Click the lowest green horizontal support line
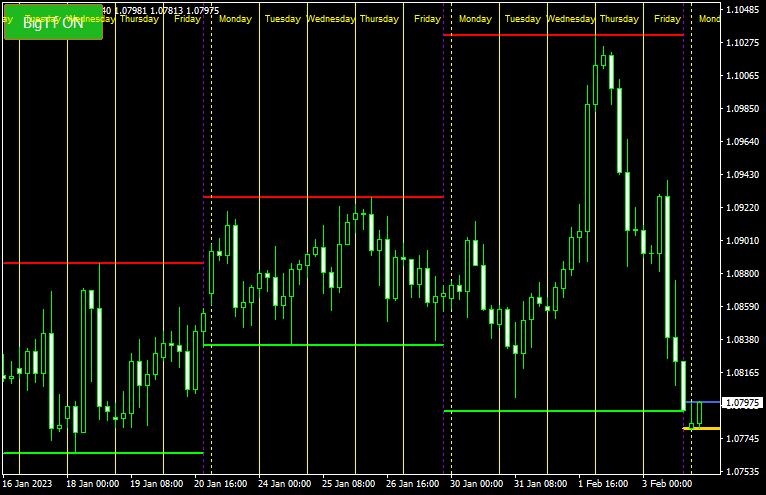The width and height of the screenshot is (766, 495). [102, 453]
